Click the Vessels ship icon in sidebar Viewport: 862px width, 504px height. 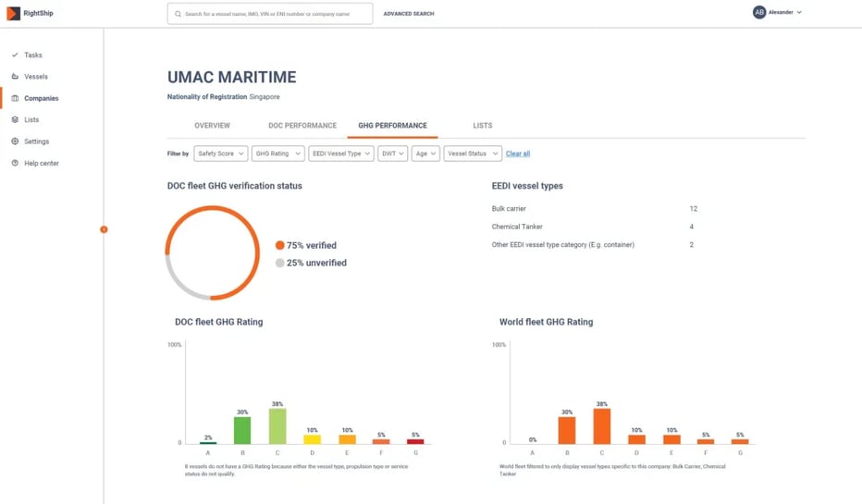pos(15,77)
